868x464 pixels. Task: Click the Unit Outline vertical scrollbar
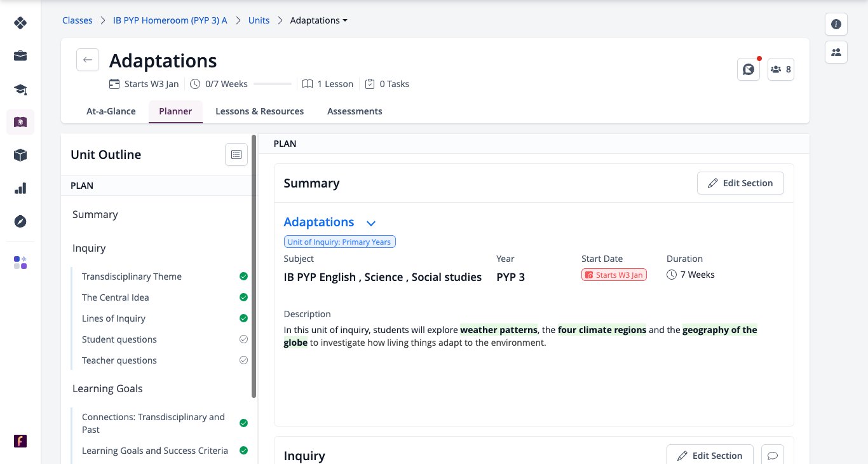click(x=254, y=267)
